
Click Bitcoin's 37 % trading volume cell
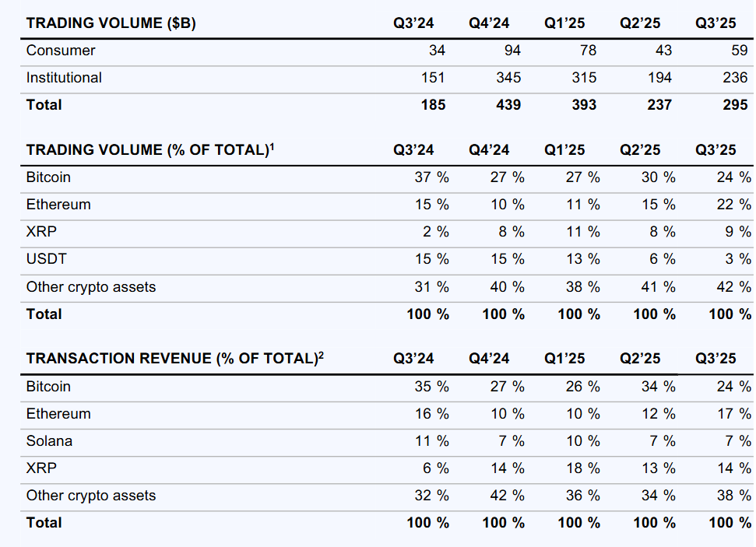click(x=431, y=177)
